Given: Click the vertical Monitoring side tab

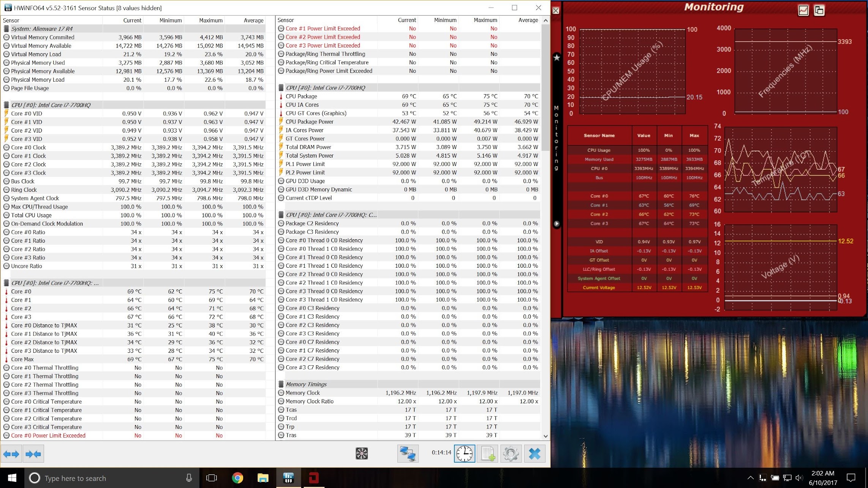Looking at the screenshot, I should click(x=557, y=138).
